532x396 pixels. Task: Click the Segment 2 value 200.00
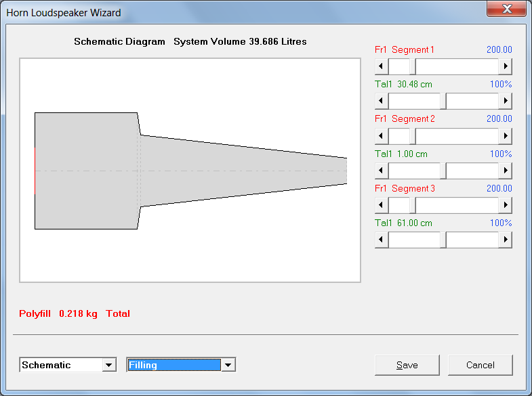pos(499,119)
